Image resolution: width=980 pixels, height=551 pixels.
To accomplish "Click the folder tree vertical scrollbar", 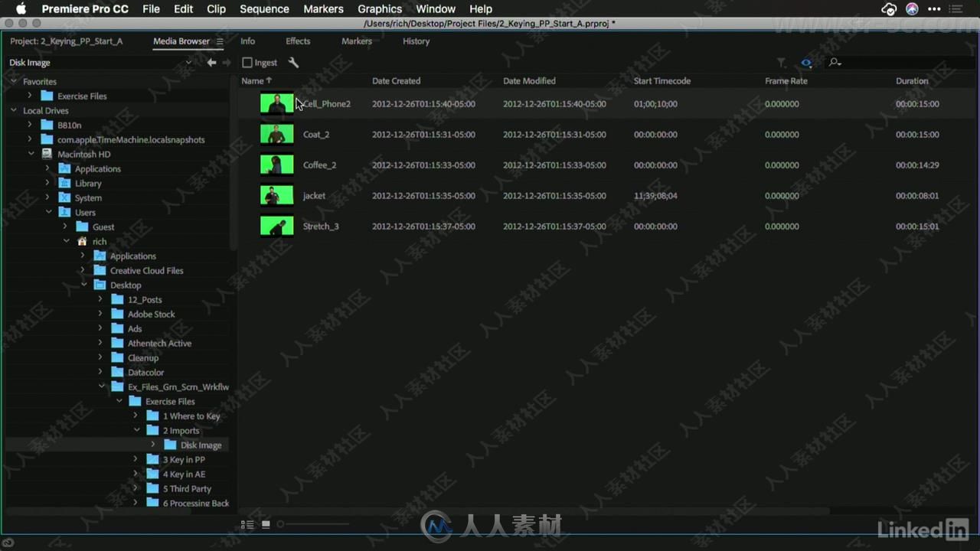I will [234, 165].
